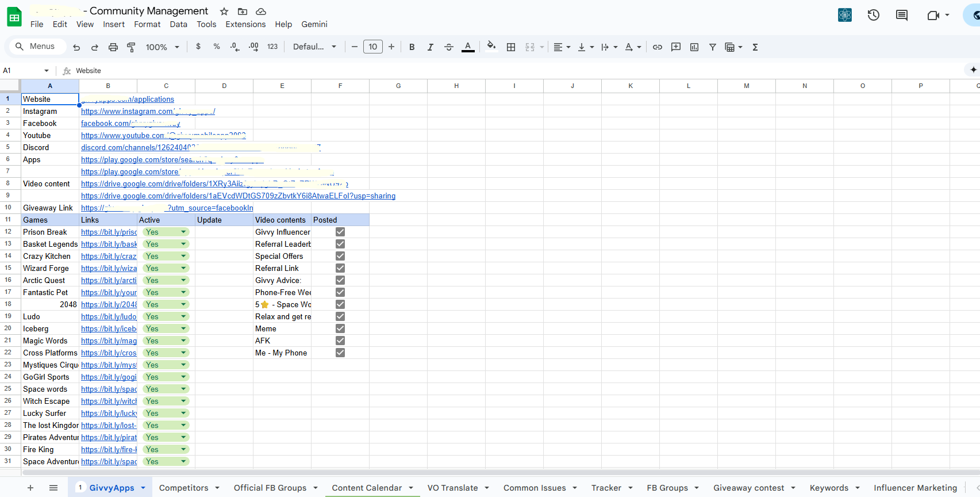Toggle italic formatting
980x497 pixels.
pos(430,47)
